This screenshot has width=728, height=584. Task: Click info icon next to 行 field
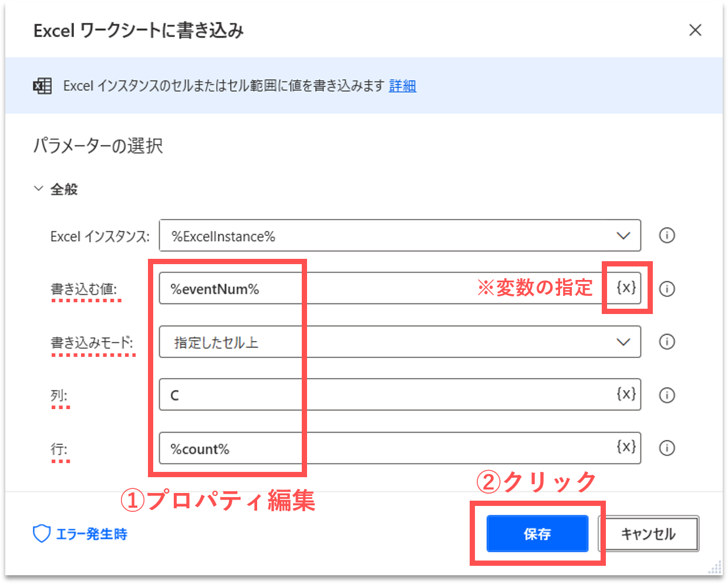(x=667, y=448)
